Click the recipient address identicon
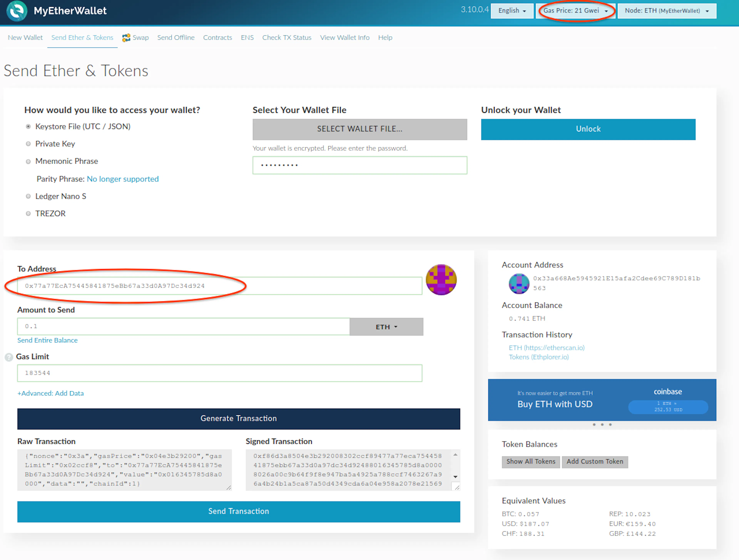Screen dimensions: 739x560 (x=441, y=280)
